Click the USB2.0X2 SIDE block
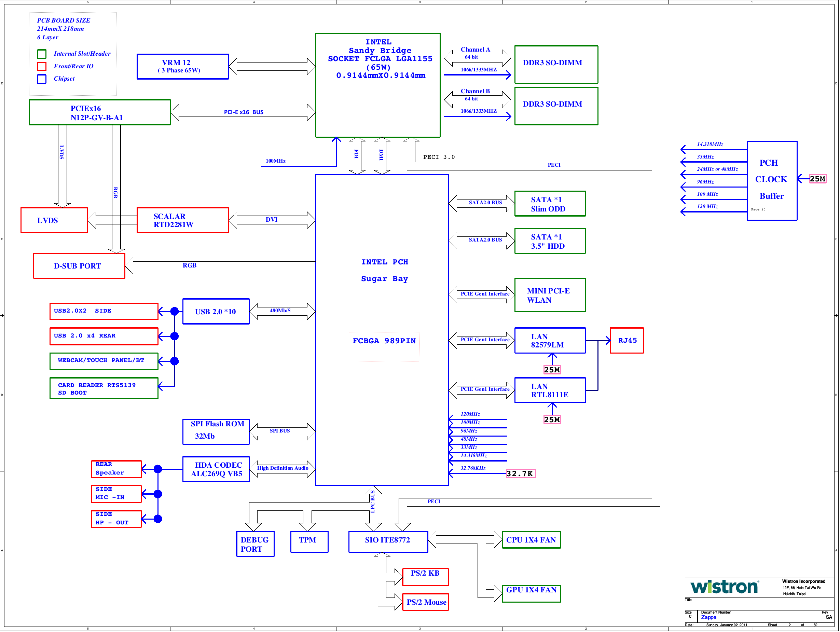The image size is (840, 632). 104,312
